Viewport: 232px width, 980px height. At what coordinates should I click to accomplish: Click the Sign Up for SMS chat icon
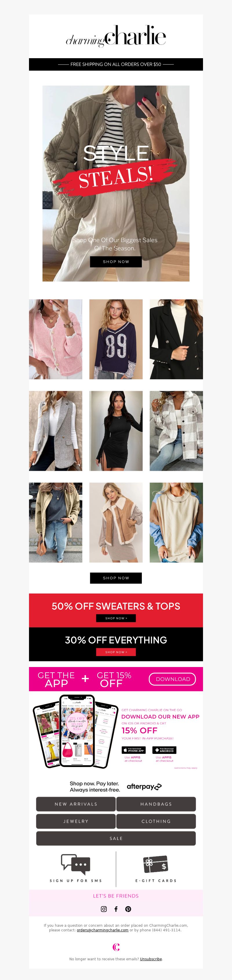pyautogui.click(x=75, y=863)
